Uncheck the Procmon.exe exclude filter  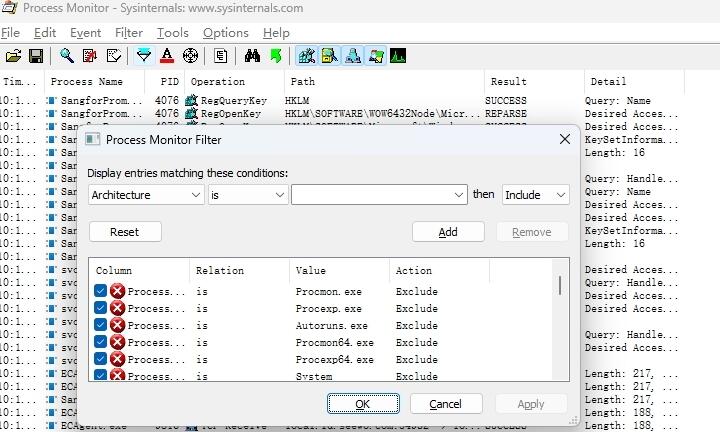(x=100, y=291)
